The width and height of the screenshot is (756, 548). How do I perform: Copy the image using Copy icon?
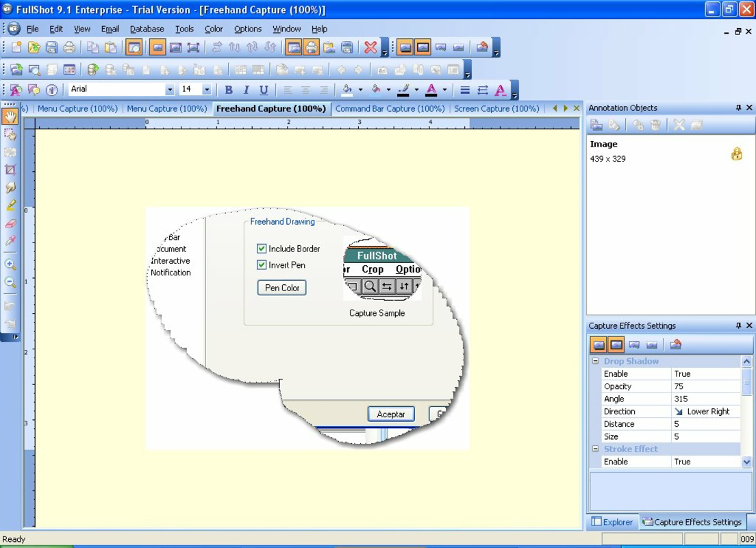point(92,47)
